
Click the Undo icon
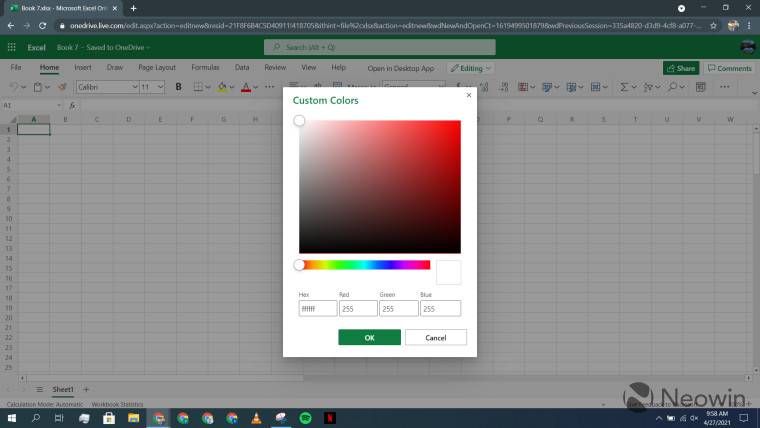(14, 87)
